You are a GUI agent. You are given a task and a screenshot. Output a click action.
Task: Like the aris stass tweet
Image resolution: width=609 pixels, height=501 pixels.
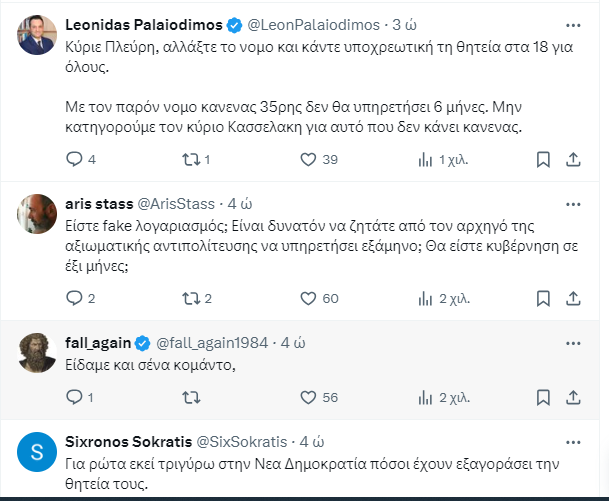tap(309, 298)
